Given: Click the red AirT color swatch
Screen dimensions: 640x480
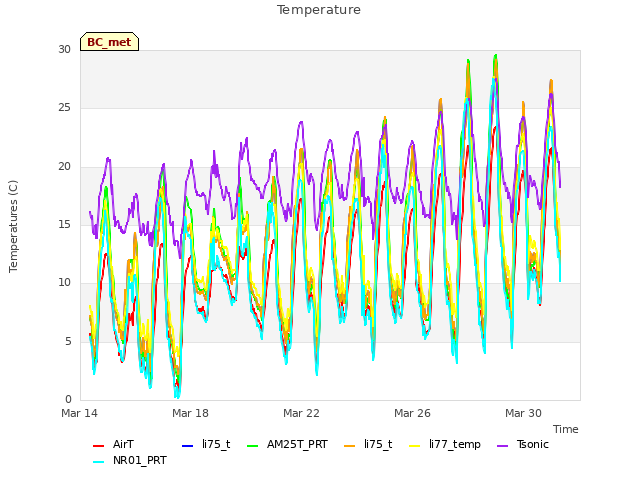Looking at the screenshot, I should pyautogui.click(x=98, y=446).
